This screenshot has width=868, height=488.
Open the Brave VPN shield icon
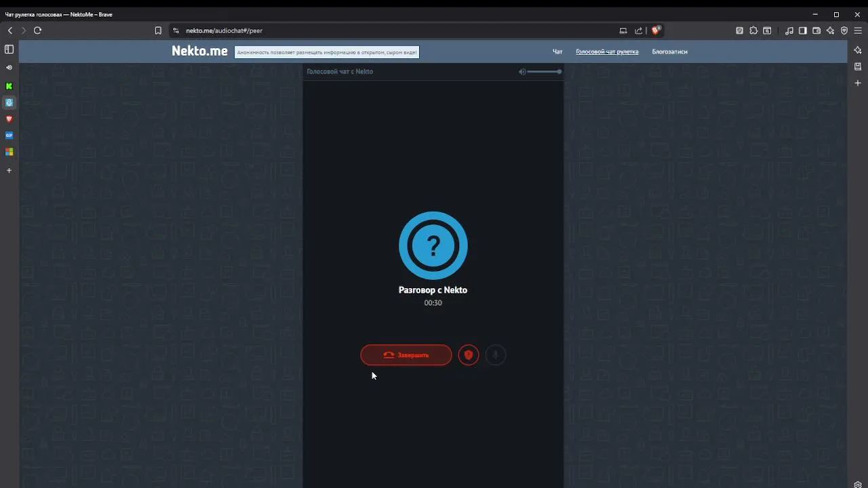click(x=844, y=30)
